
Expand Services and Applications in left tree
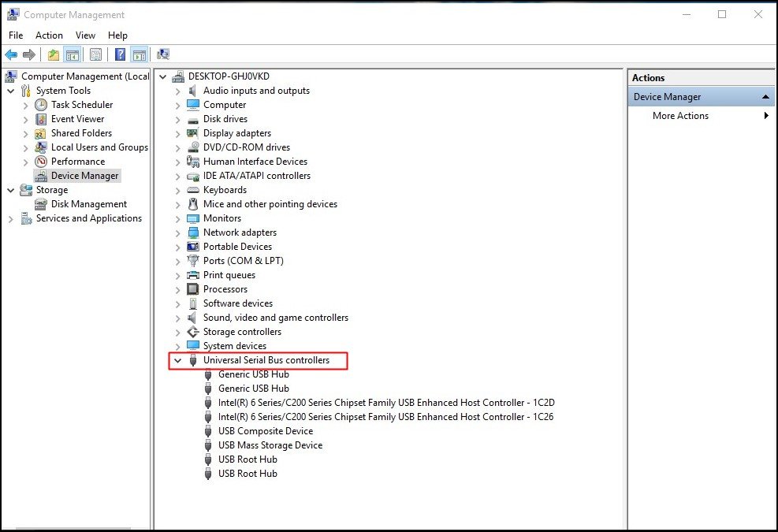[x=11, y=218]
